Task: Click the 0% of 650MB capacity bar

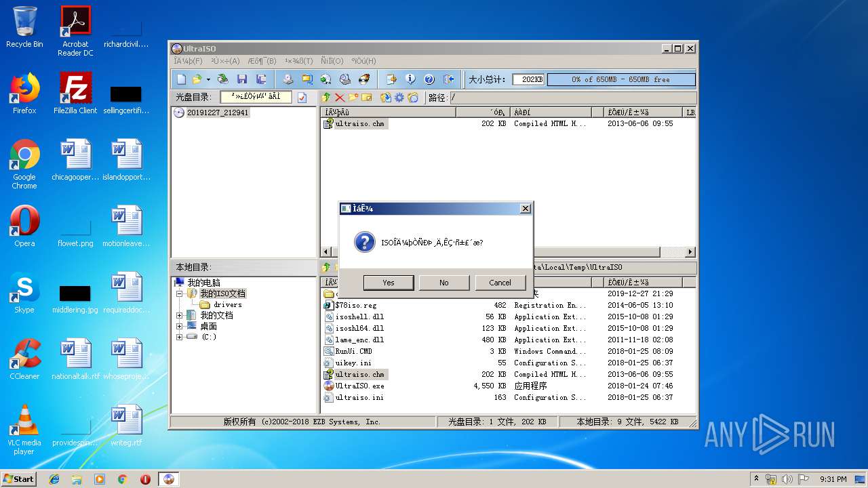Action: click(x=621, y=79)
